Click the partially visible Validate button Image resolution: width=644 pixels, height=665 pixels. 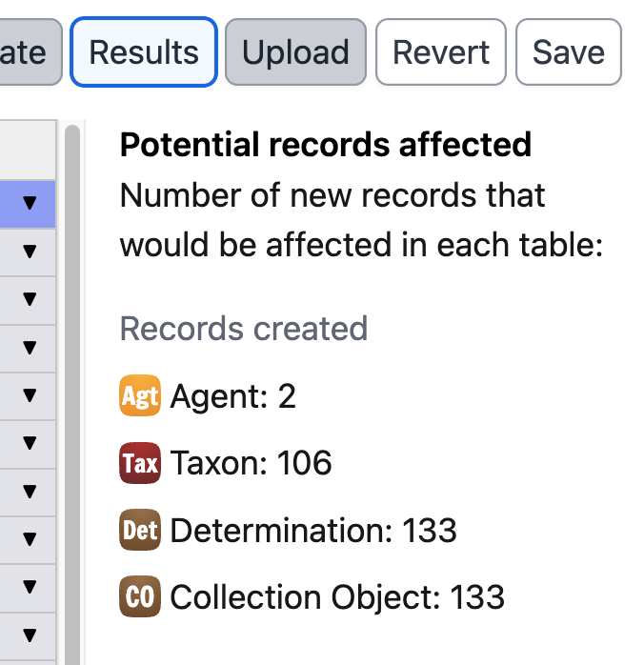click(x=29, y=51)
